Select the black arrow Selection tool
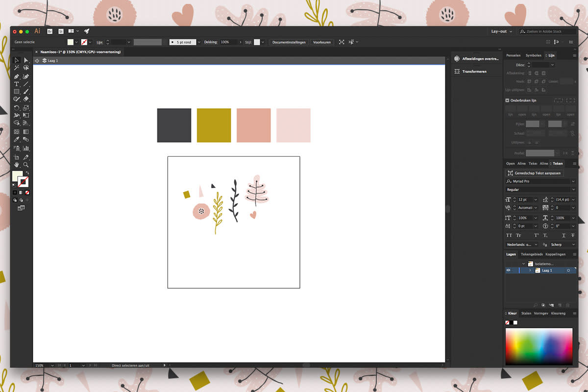 (17, 60)
